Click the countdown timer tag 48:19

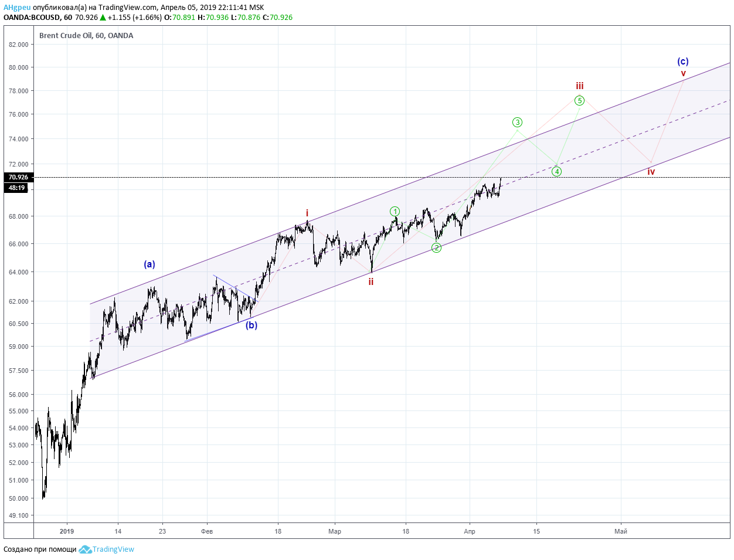pos(17,188)
